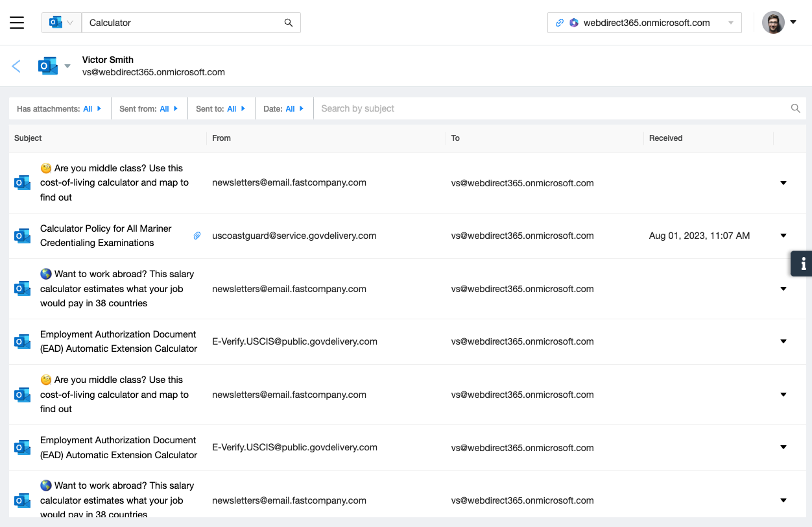
Task: Click the search magnifier next to Calculator
Action: 289,23
